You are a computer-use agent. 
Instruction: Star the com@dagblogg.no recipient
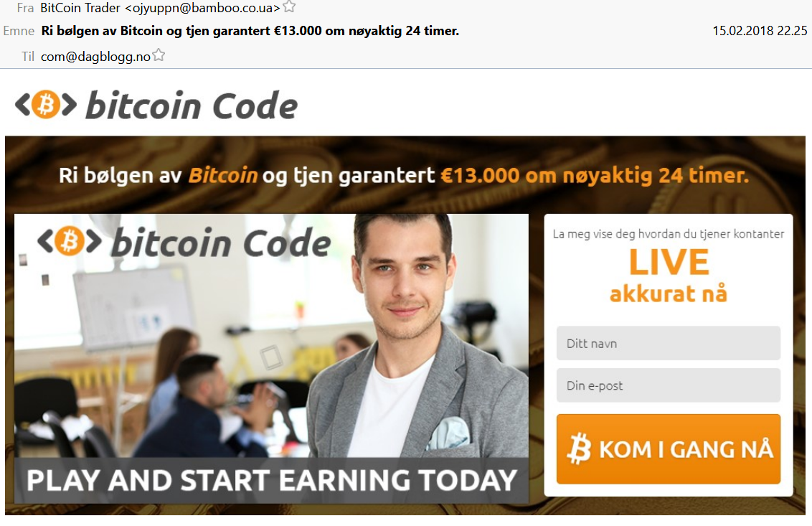pos(159,55)
